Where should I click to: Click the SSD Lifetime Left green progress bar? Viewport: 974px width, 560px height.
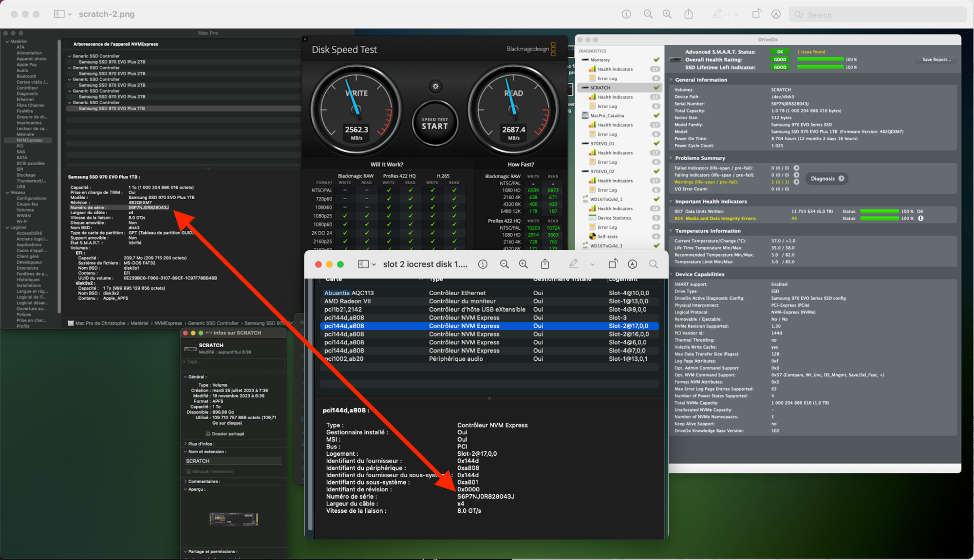[820, 67]
